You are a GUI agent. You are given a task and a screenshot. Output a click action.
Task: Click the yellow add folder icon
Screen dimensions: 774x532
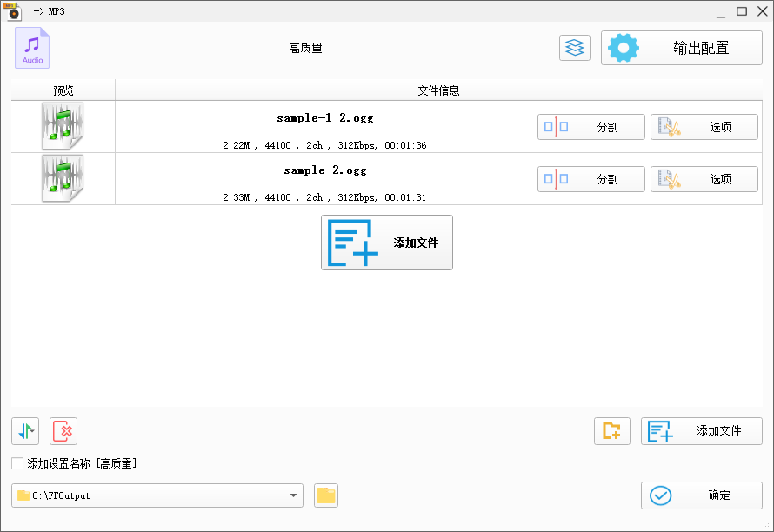611,430
